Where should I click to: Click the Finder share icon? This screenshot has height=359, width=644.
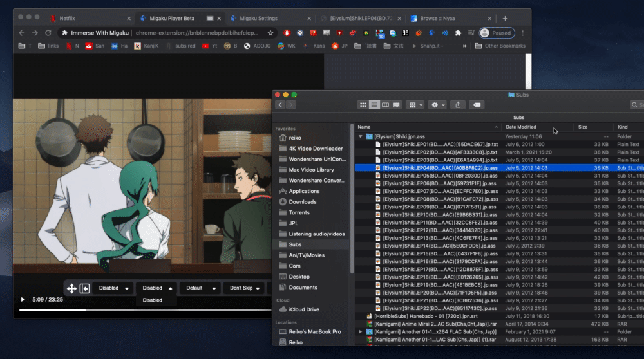click(458, 104)
